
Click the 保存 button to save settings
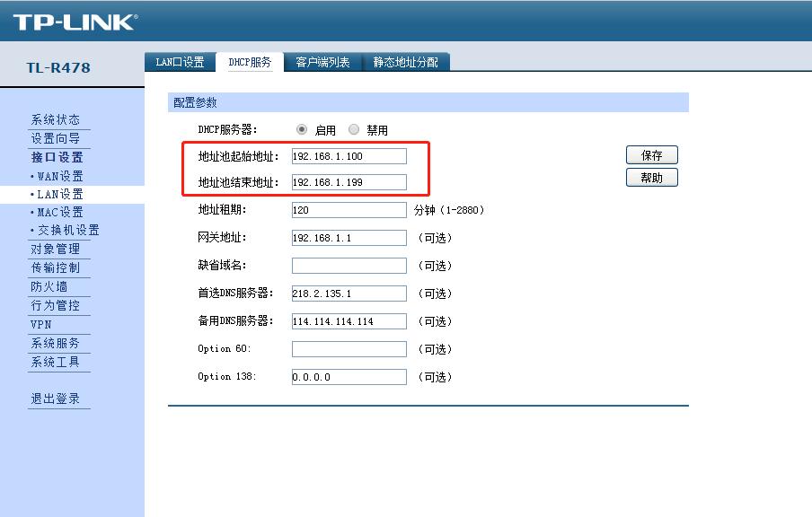(650, 154)
